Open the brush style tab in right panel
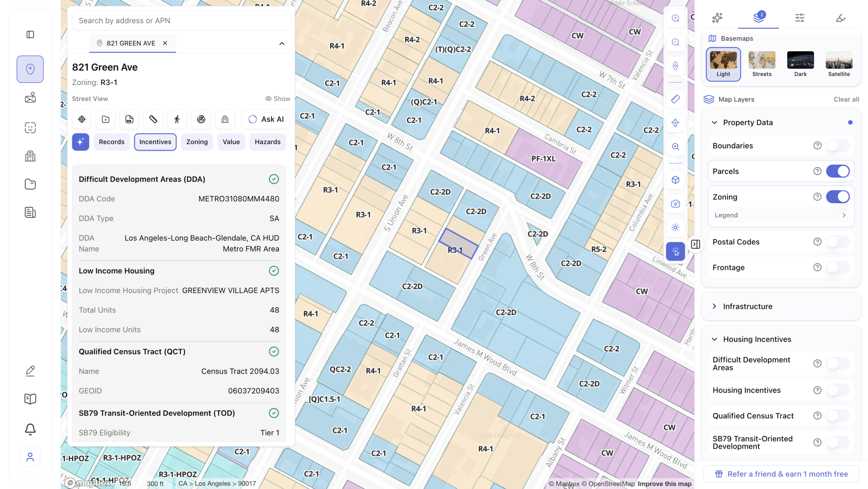 point(841,18)
